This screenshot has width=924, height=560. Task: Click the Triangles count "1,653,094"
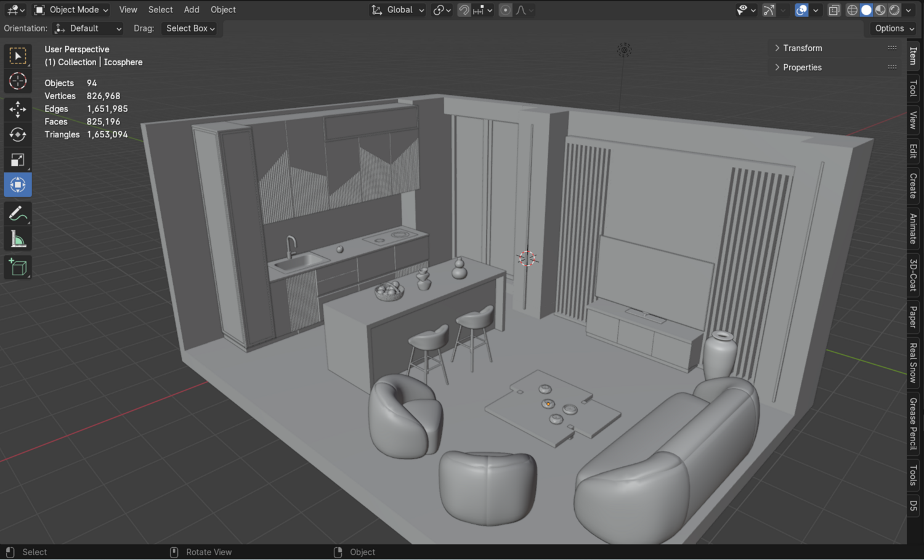107,134
